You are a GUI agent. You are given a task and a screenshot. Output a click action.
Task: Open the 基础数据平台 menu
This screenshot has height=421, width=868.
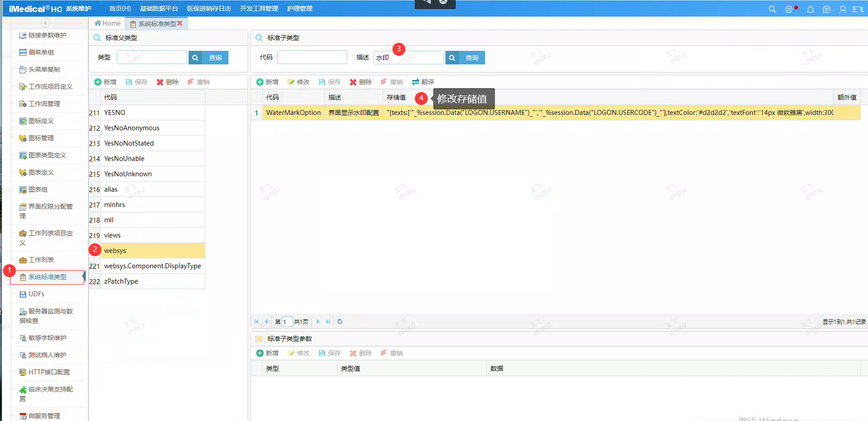pos(159,8)
